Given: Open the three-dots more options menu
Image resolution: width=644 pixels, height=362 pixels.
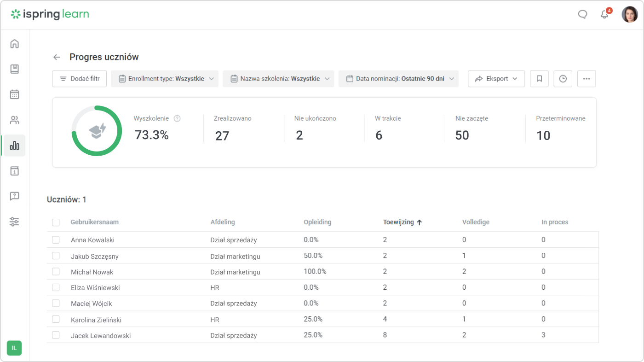Looking at the screenshot, I should coord(586,79).
